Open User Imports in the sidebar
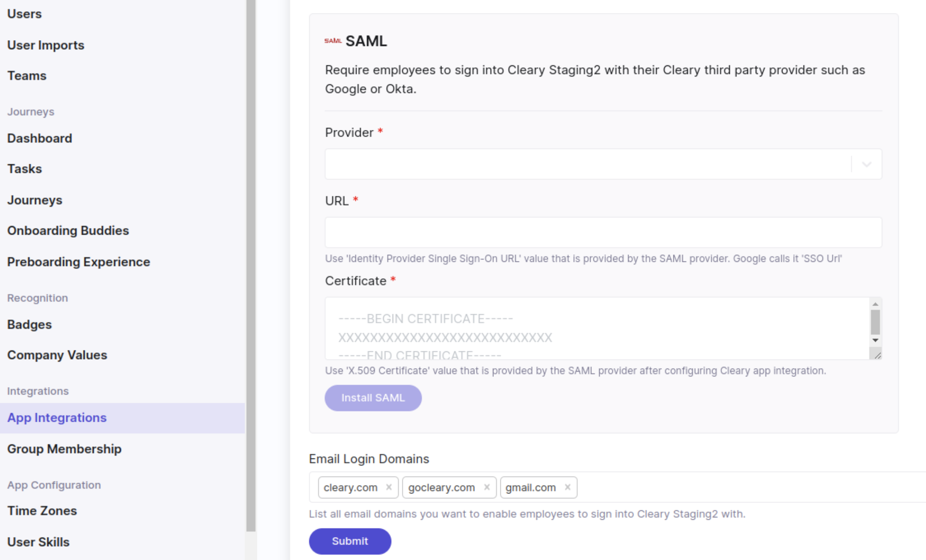The width and height of the screenshot is (926, 560). (46, 45)
